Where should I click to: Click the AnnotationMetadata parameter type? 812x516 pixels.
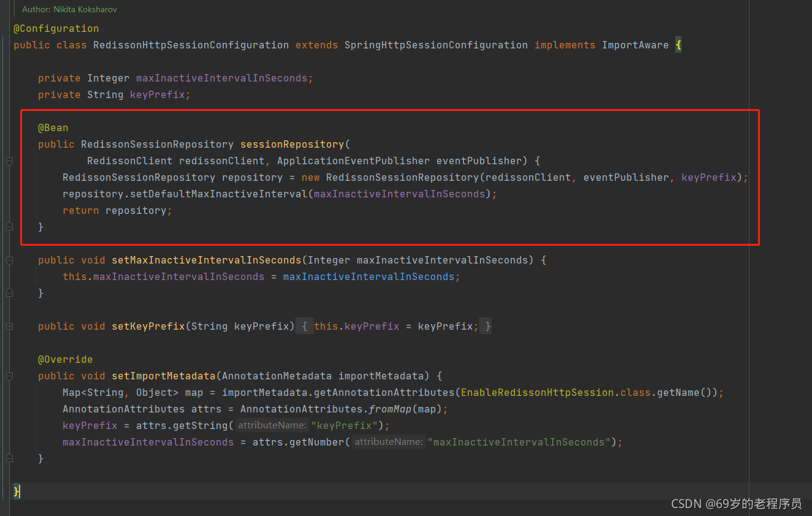point(277,376)
